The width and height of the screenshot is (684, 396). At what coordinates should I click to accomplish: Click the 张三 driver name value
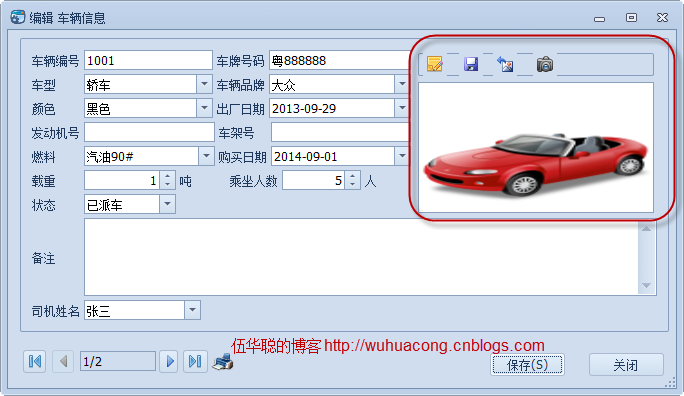tap(99, 311)
